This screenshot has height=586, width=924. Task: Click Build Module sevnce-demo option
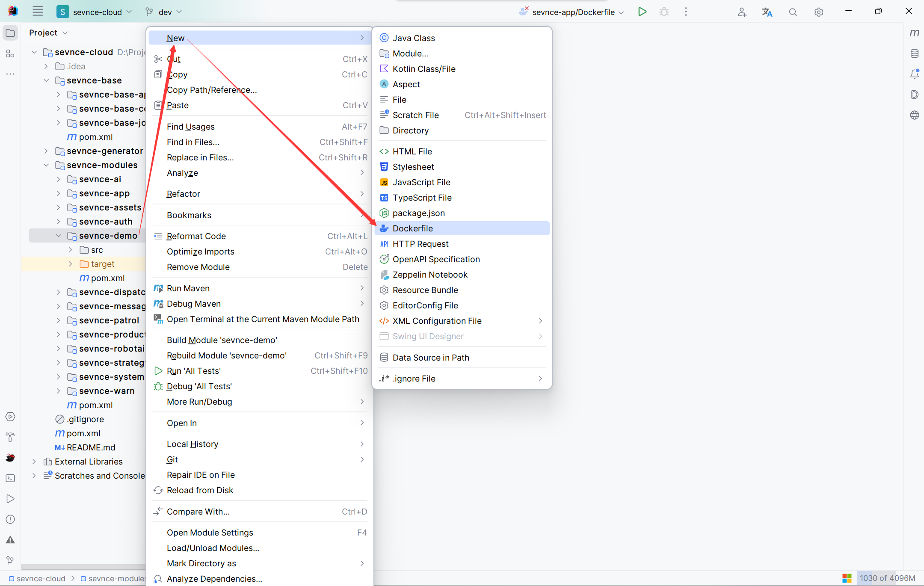[x=222, y=340]
